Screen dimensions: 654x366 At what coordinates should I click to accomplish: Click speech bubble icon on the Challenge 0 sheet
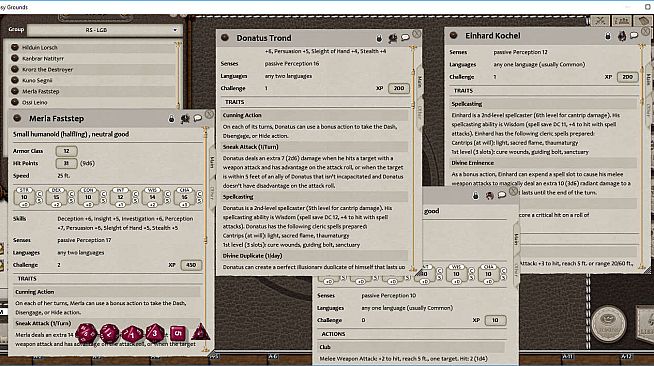(x=502, y=195)
